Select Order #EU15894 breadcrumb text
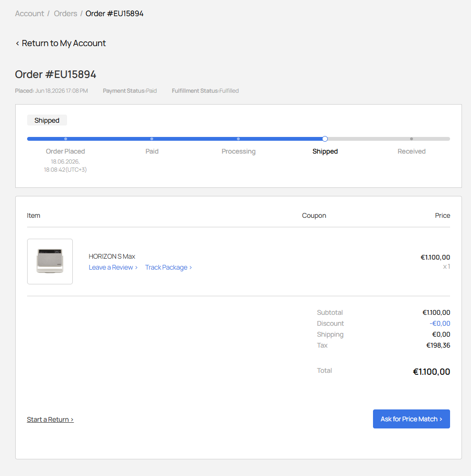This screenshot has width=471, height=476. tap(114, 14)
